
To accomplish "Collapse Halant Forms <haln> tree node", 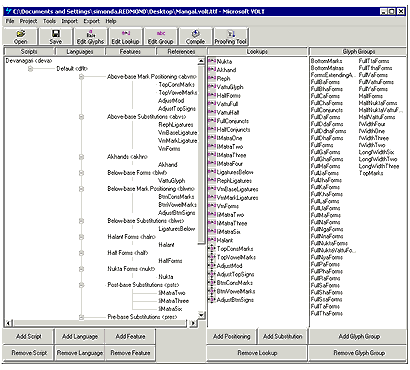I will [81, 237].
